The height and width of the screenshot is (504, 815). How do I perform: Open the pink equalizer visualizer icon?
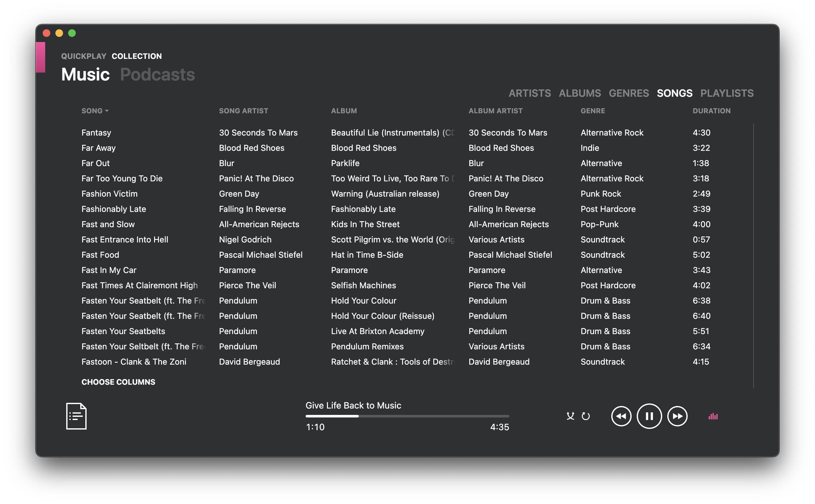tap(713, 416)
